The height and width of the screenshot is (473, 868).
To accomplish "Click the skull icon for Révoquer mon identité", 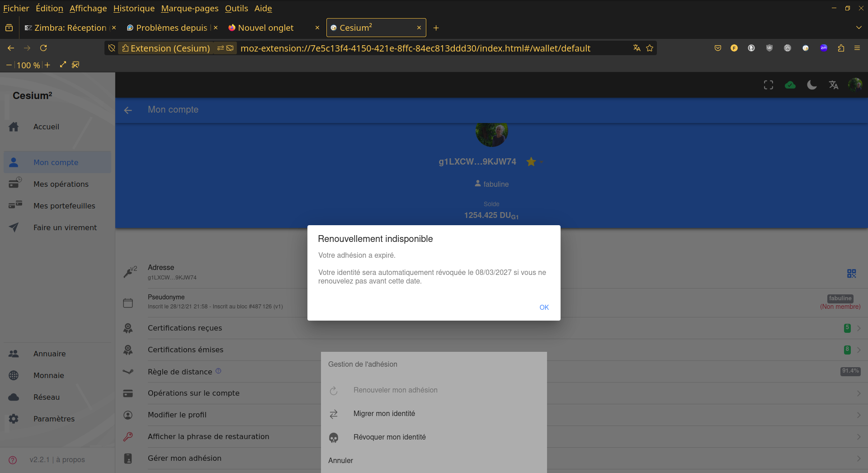I will pos(334,438).
